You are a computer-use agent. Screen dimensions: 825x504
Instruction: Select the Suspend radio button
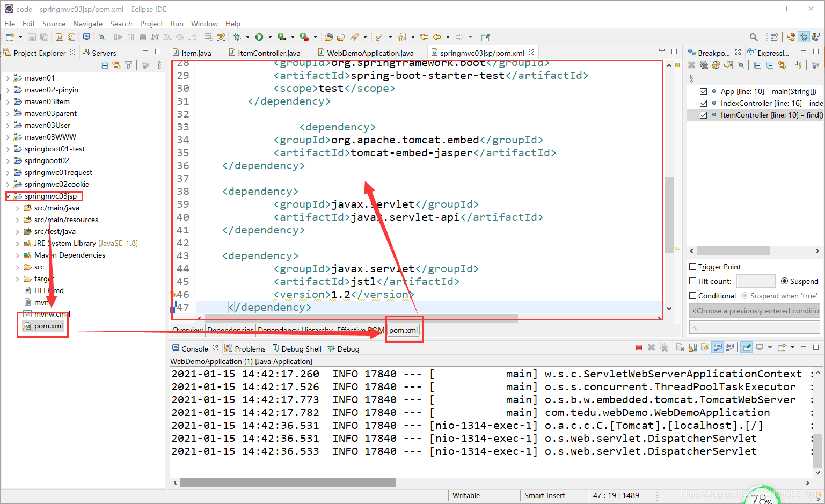tap(784, 281)
